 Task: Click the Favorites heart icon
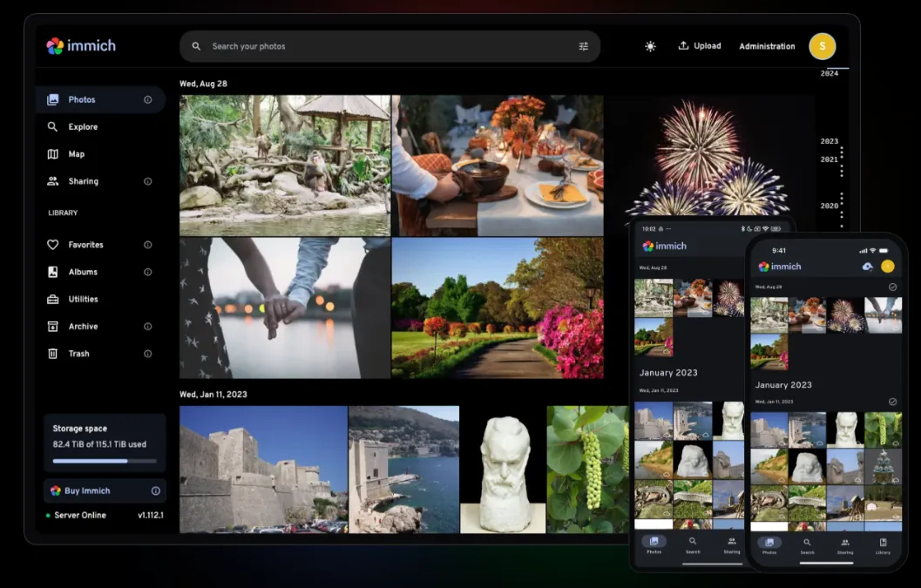click(53, 245)
